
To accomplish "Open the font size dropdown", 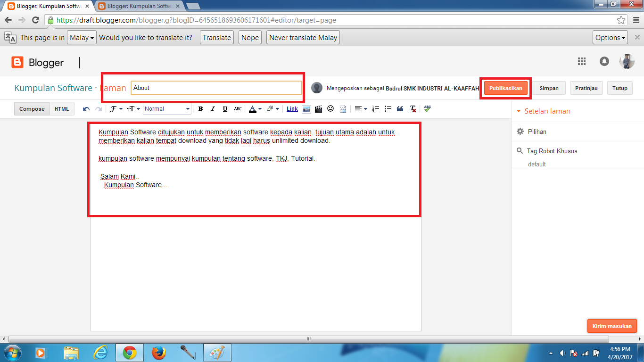I will [x=133, y=109].
